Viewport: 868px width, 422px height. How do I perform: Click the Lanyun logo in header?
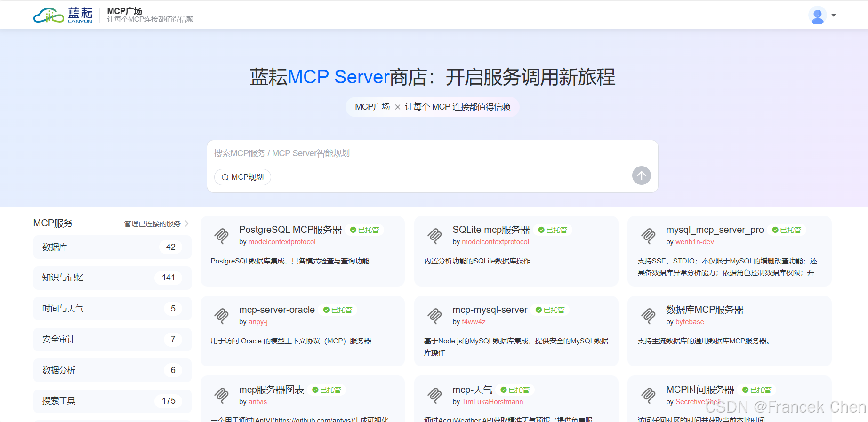coord(63,15)
